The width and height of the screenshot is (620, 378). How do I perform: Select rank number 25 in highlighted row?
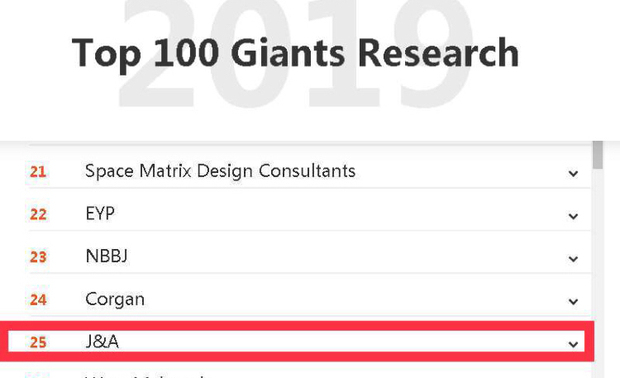(x=38, y=342)
